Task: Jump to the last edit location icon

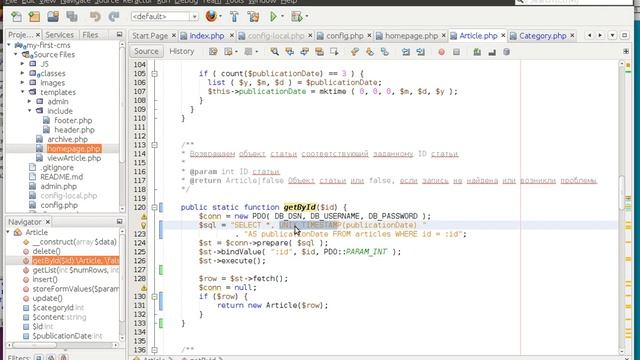Action: 213,52
